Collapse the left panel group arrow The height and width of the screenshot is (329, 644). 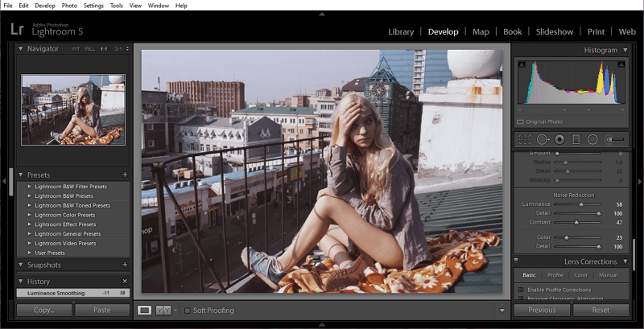4,181
